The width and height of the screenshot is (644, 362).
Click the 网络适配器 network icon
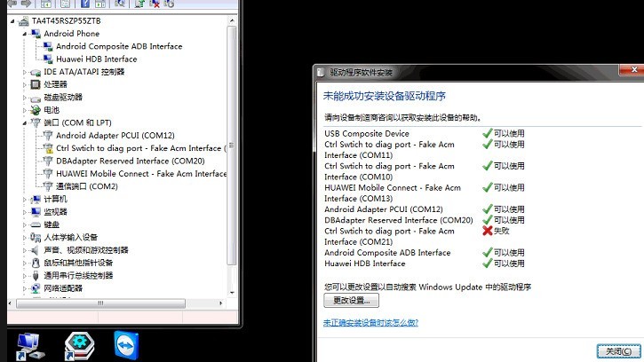coord(36,288)
